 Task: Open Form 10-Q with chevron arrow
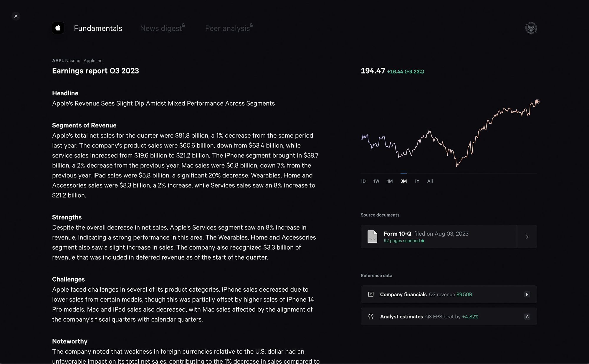point(527,237)
